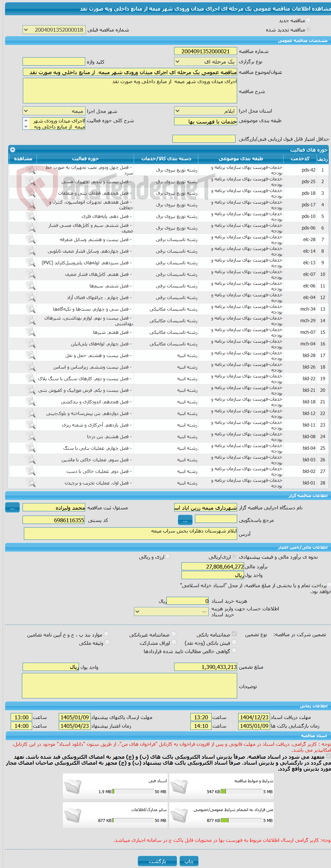Screen dimensions: 331x868
Task: Open the نوع برگزاری dropdown
Action: 206,62
